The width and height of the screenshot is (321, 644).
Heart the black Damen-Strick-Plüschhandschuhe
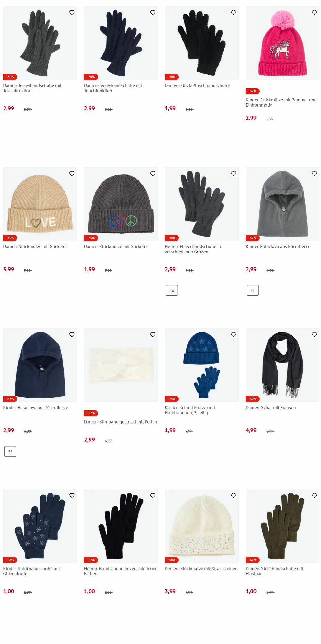tap(233, 12)
